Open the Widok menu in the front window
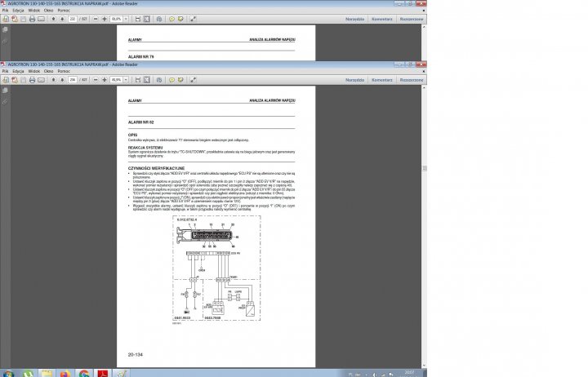This screenshot has height=377, width=588. click(33, 71)
